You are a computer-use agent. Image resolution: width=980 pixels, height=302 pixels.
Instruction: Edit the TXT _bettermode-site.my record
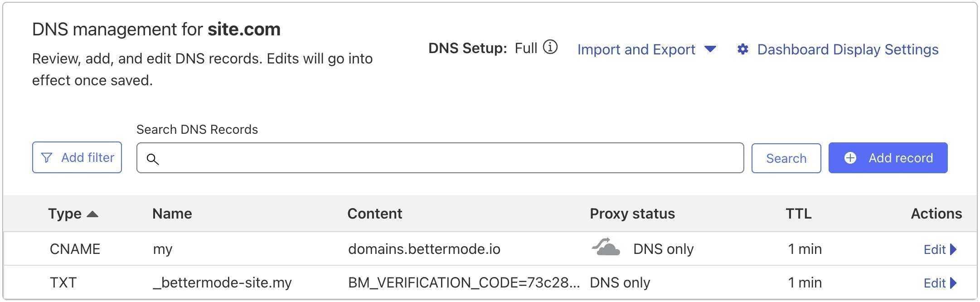[934, 283]
